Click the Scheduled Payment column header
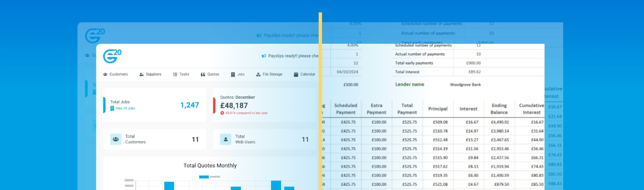Viewport: 644px width, 190px height. tap(346, 109)
